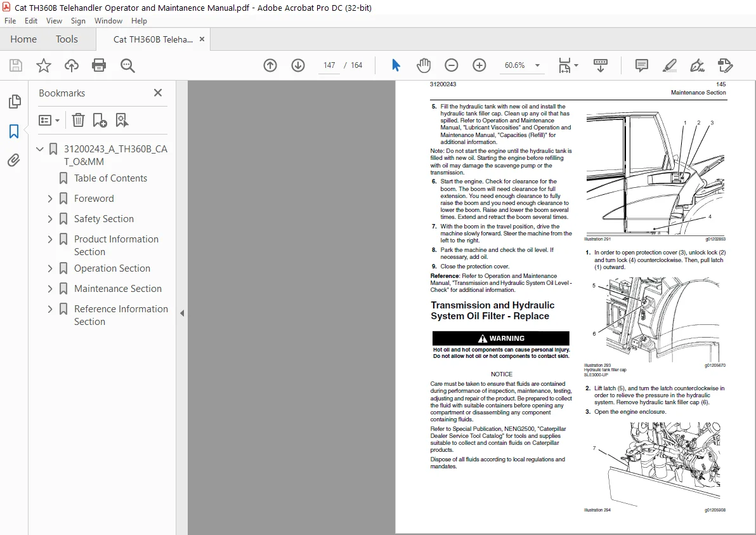Print the document

[x=99, y=65]
